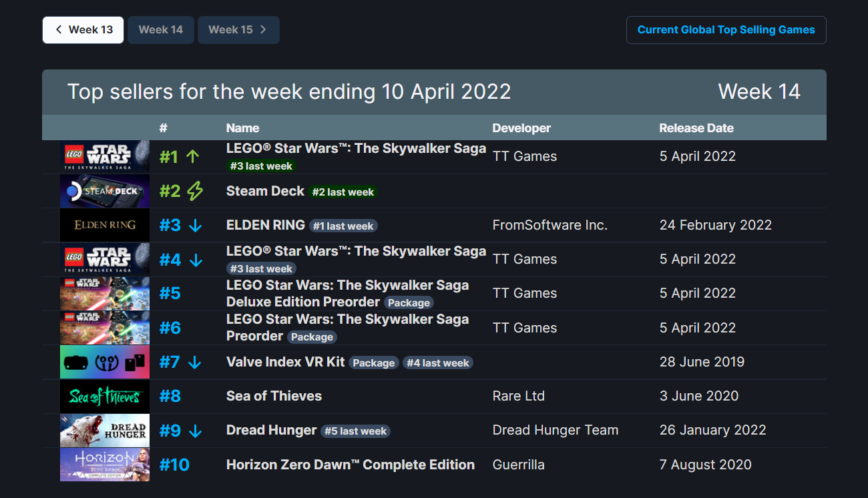Open the Sea of Thieves capsule image

(105, 397)
